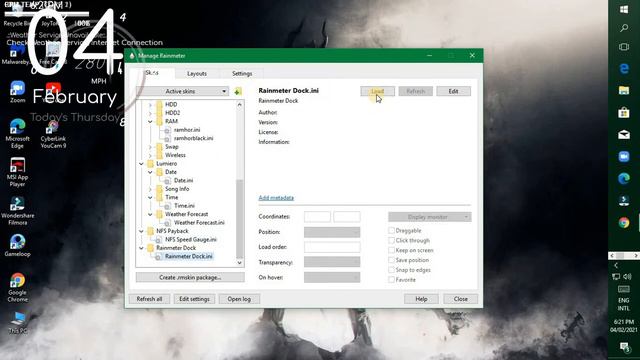
Task: Click the Help button
Action: pyautogui.click(x=421, y=299)
